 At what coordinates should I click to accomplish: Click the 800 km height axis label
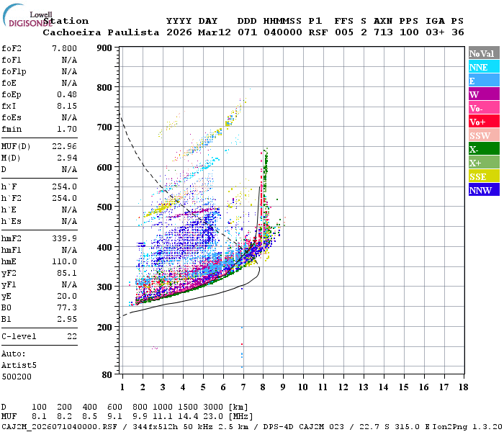click(x=104, y=87)
